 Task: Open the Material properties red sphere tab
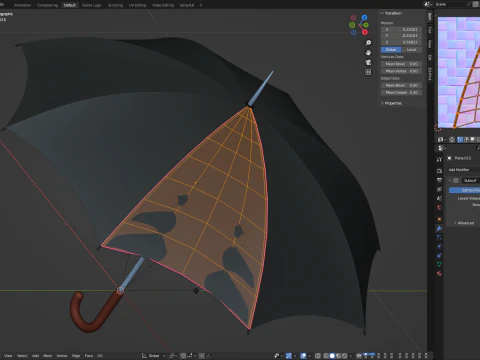[439, 273]
